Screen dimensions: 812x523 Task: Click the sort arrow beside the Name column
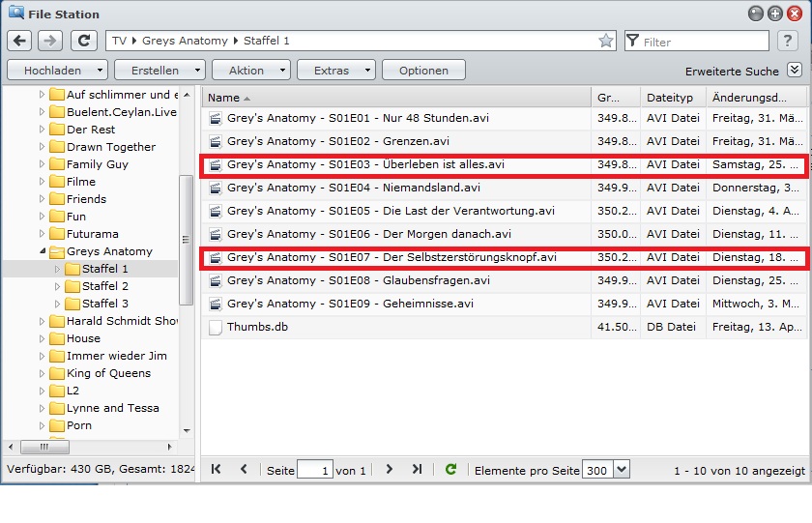246,99
